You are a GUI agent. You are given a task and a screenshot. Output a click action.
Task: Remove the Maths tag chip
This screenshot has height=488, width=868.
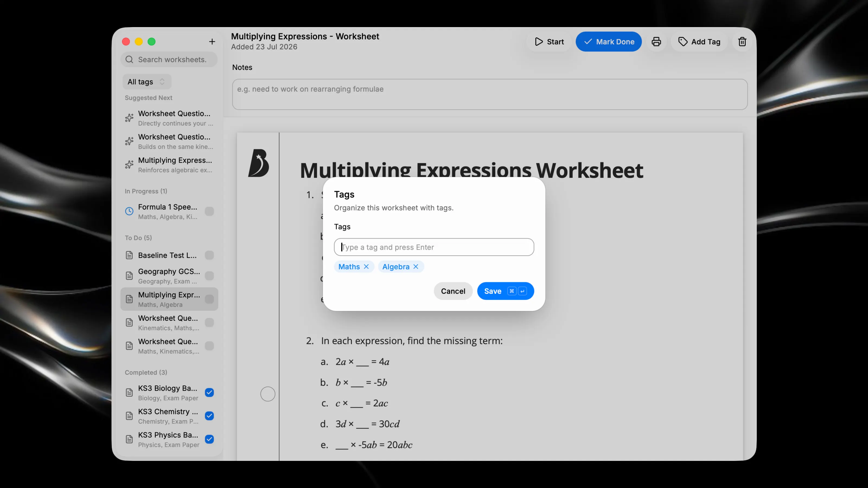click(366, 267)
